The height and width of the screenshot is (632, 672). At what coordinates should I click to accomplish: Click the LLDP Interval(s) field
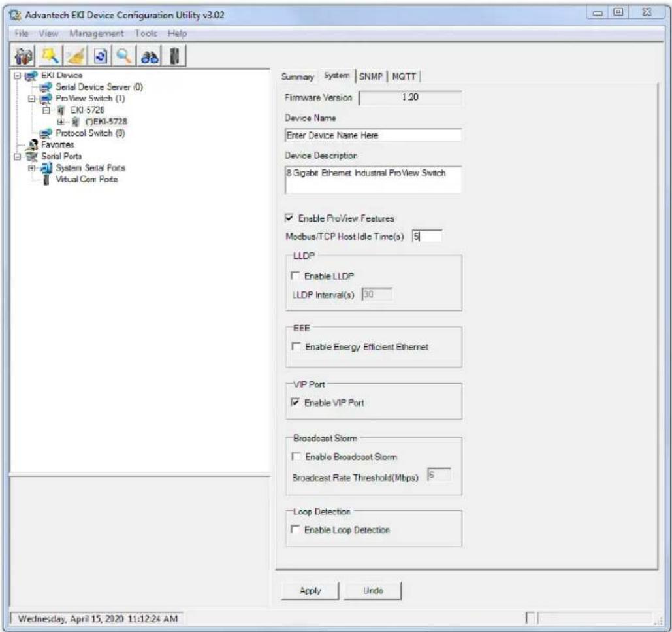pos(377,295)
